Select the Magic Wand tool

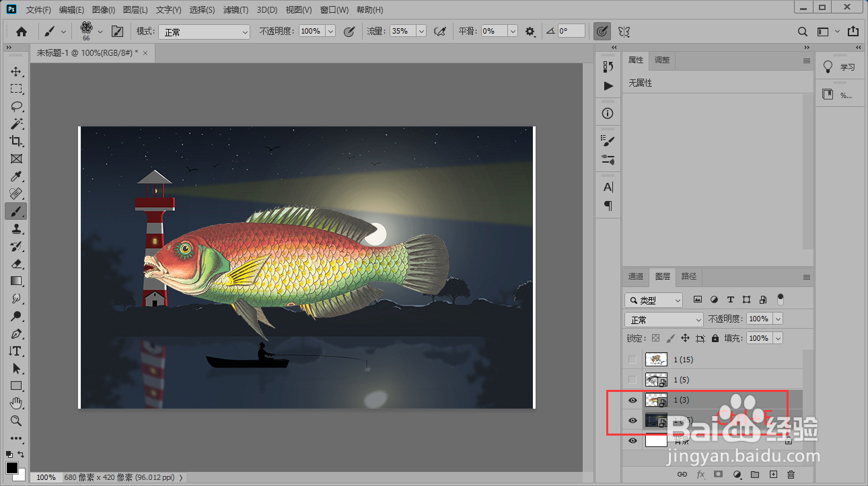16,124
